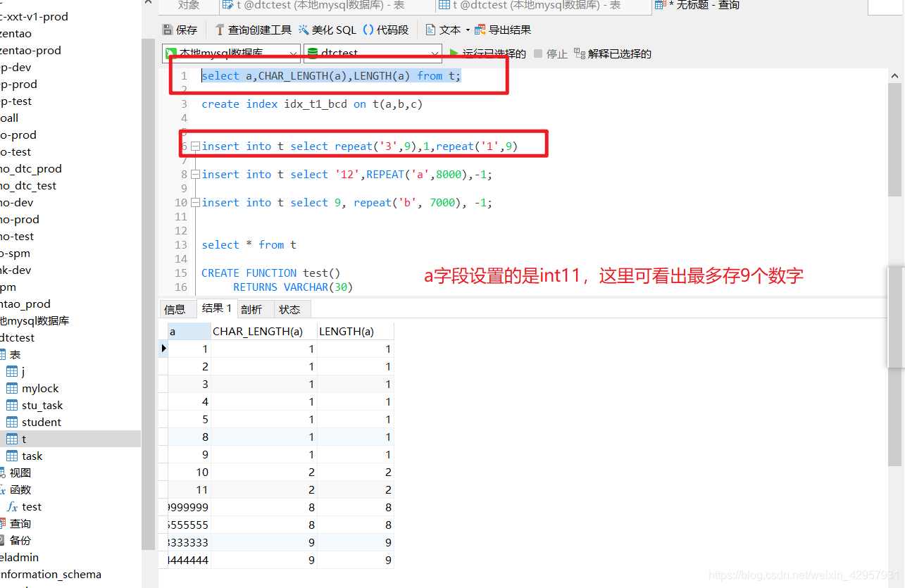The width and height of the screenshot is (905, 588).
Task: Select the eladmin database
Action: click(20, 557)
